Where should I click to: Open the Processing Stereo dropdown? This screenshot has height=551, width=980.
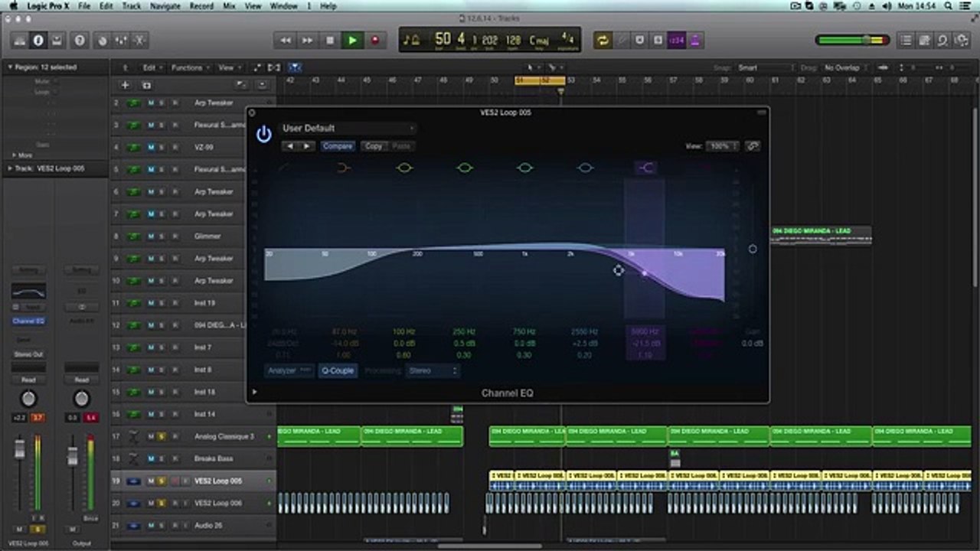point(433,370)
